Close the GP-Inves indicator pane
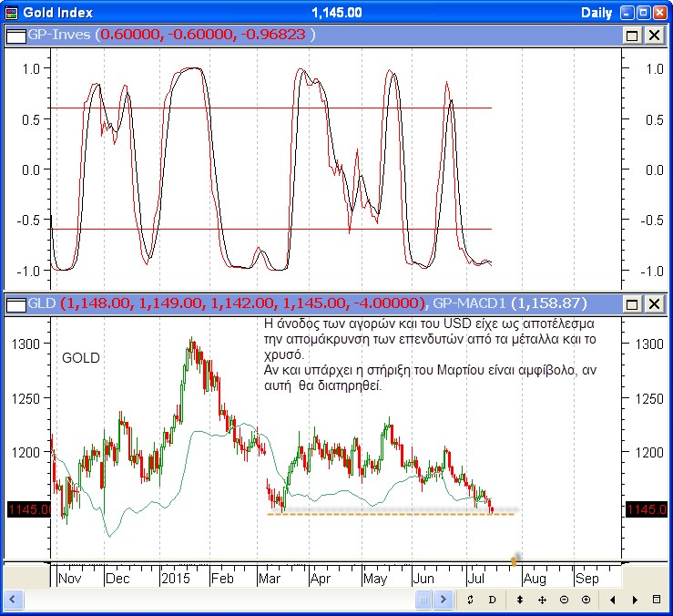This screenshot has width=673, height=616. coord(654,36)
